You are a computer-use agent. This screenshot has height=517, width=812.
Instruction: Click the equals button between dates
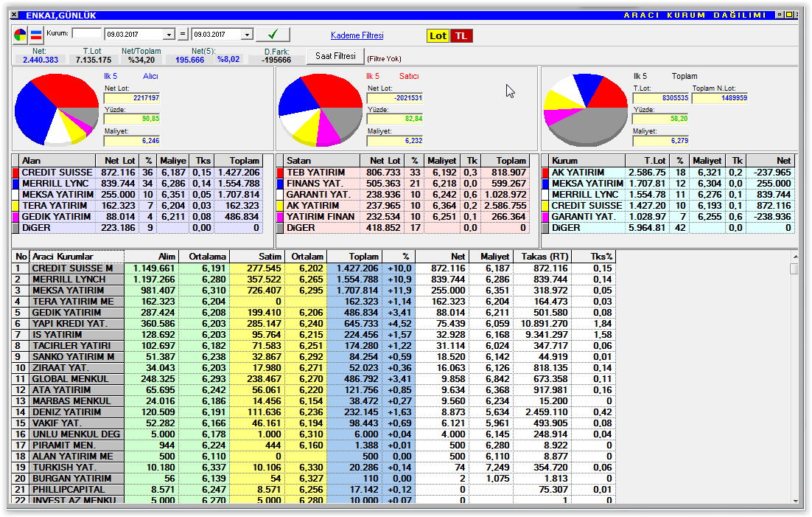click(182, 35)
